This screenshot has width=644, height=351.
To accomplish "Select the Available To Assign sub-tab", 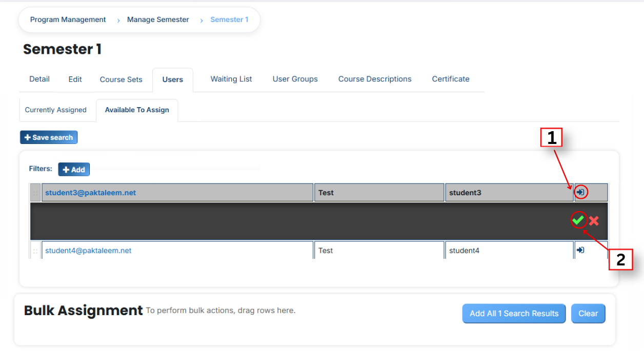I will click(x=137, y=110).
